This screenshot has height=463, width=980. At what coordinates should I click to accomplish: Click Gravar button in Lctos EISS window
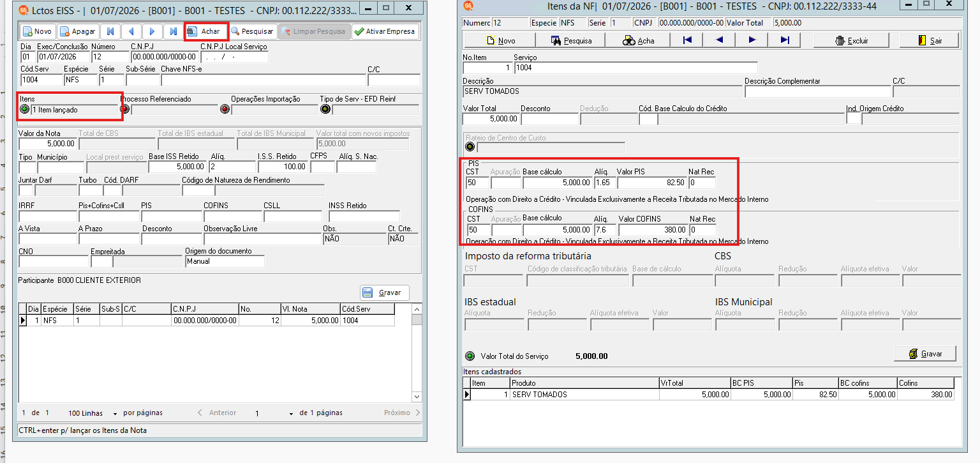[384, 292]
